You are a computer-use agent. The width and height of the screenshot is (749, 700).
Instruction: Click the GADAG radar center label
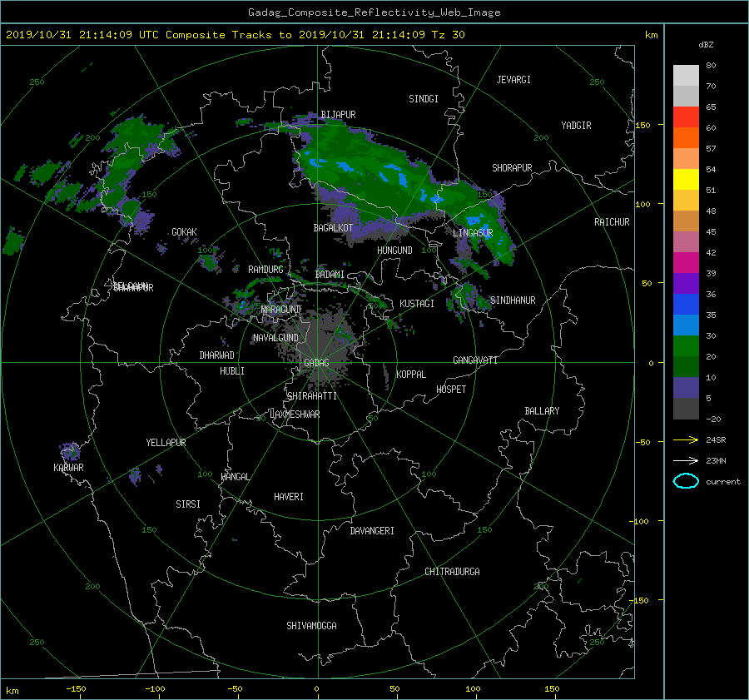point(316,363)
